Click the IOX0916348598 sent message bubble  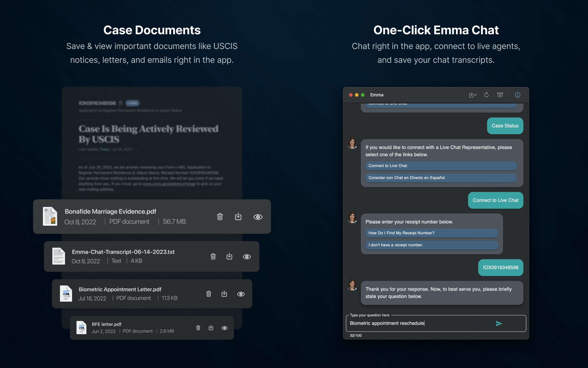click(x=500, y=267)
